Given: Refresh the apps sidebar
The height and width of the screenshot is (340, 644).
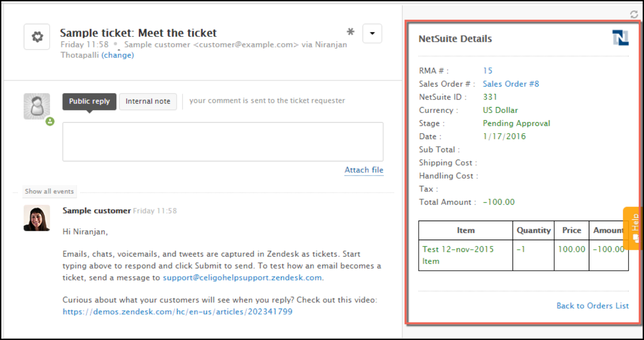Looking at the screenshot, I should [x=634, y=15].
